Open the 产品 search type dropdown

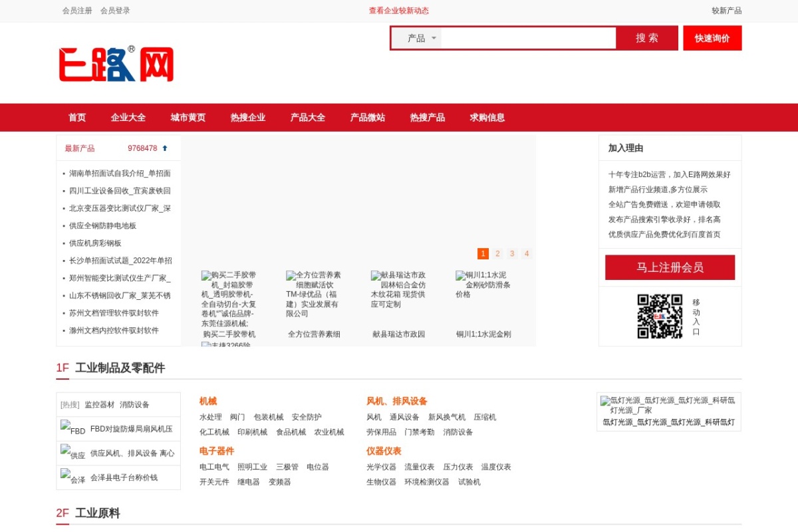[417, 39]
